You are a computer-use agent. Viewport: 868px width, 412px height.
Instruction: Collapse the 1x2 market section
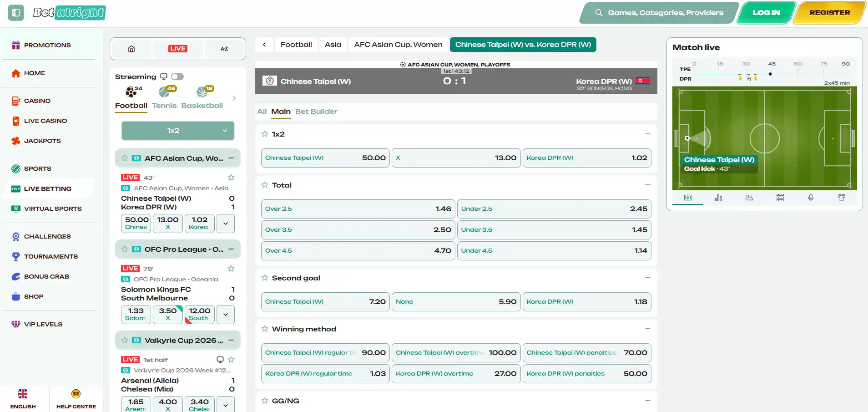click(648, 134)
